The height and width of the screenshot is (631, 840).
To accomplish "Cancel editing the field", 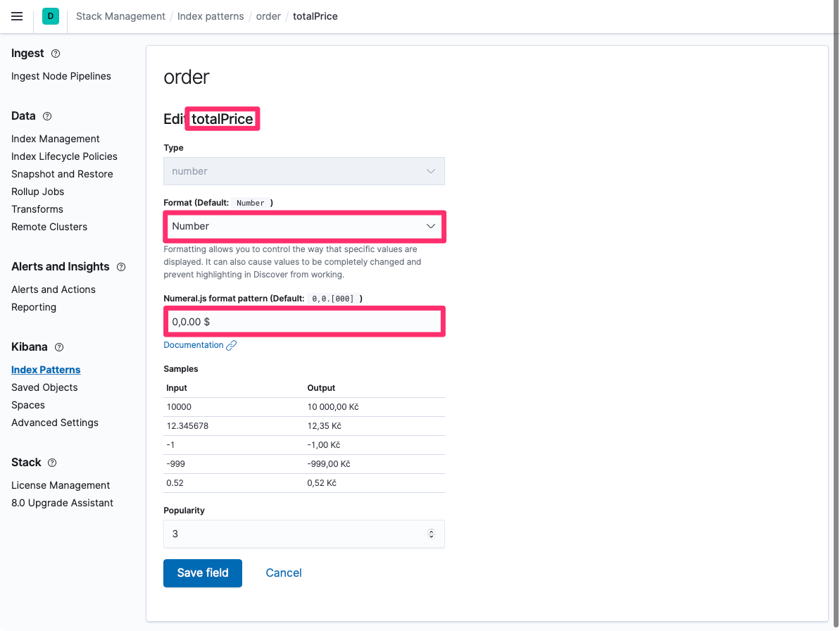I will 284,573.
